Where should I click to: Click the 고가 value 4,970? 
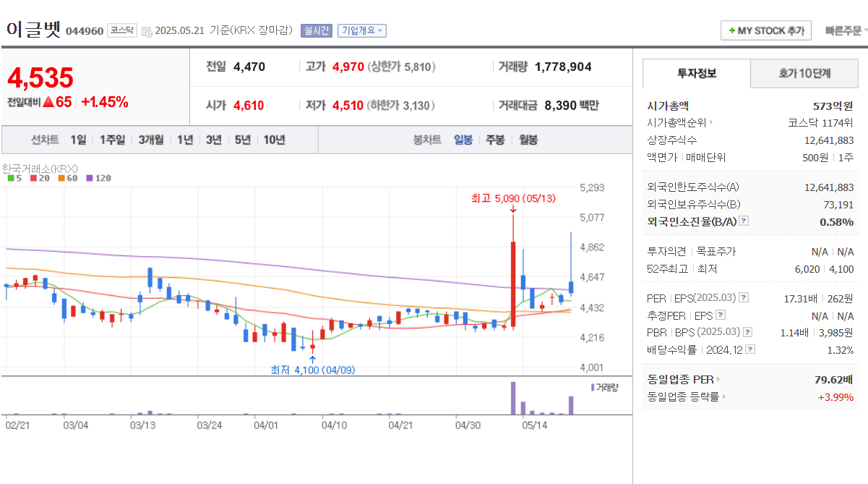pyautogui.click(x=348, y=67)
